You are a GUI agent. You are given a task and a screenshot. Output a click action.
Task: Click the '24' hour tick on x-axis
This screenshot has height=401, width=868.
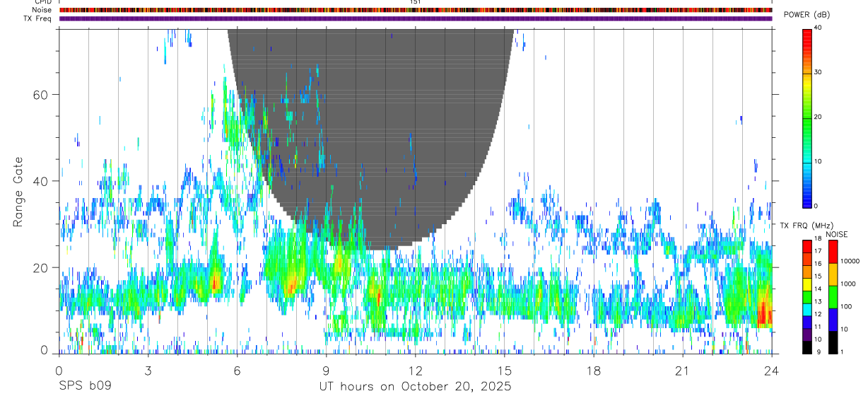point(772,370)
